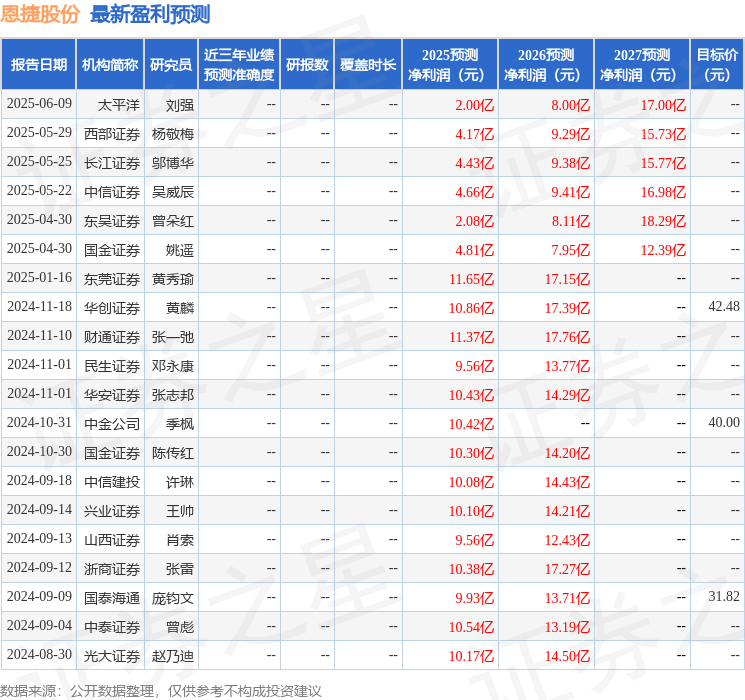The image size is (745, 700).
Task: Select the 中信证券 institution cell
Action: (112, 192)
